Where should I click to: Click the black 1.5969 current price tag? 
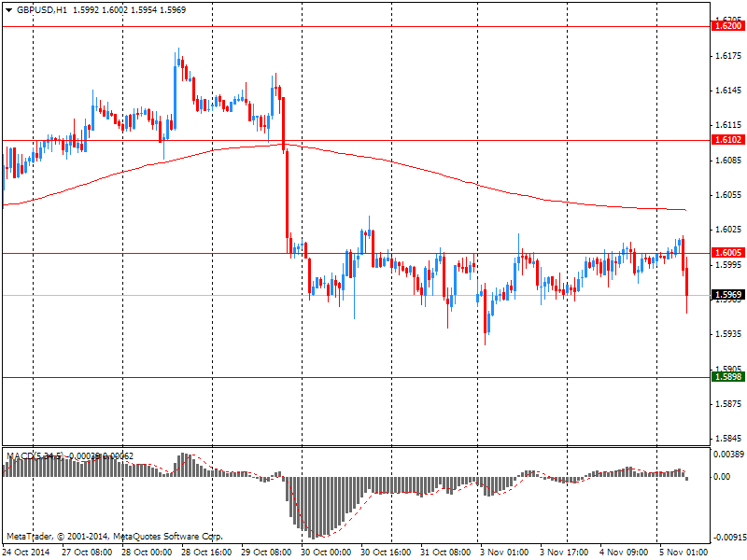727,295
